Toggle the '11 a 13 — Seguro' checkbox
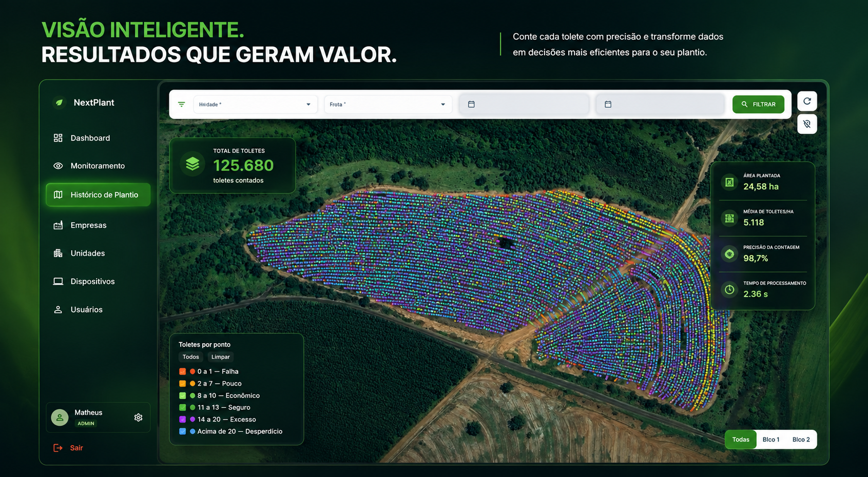 (182, 407)
